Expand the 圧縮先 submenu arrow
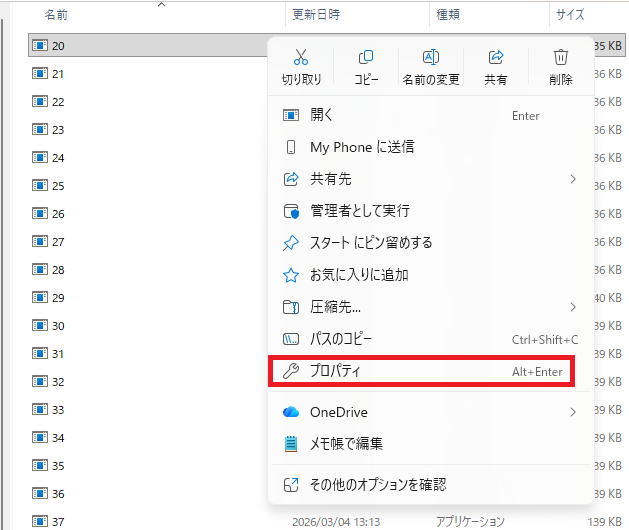 573,307
